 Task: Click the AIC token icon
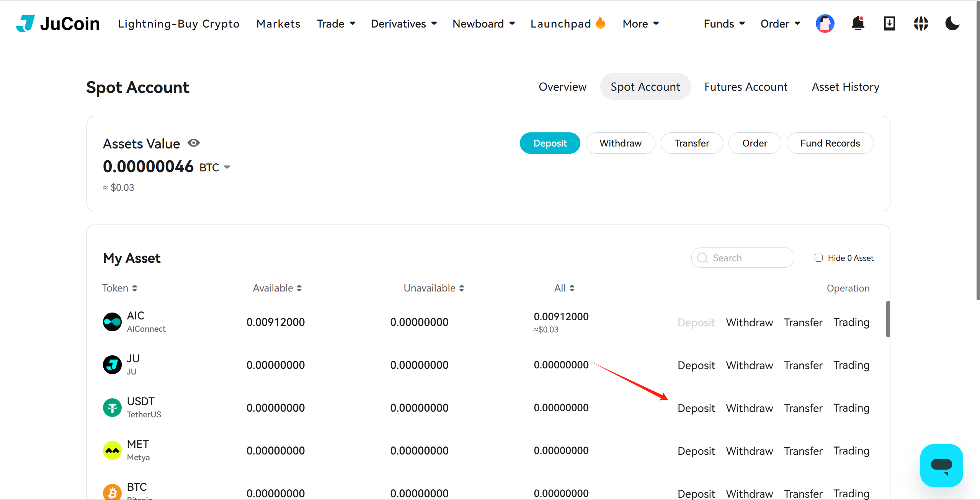point(112,322)
